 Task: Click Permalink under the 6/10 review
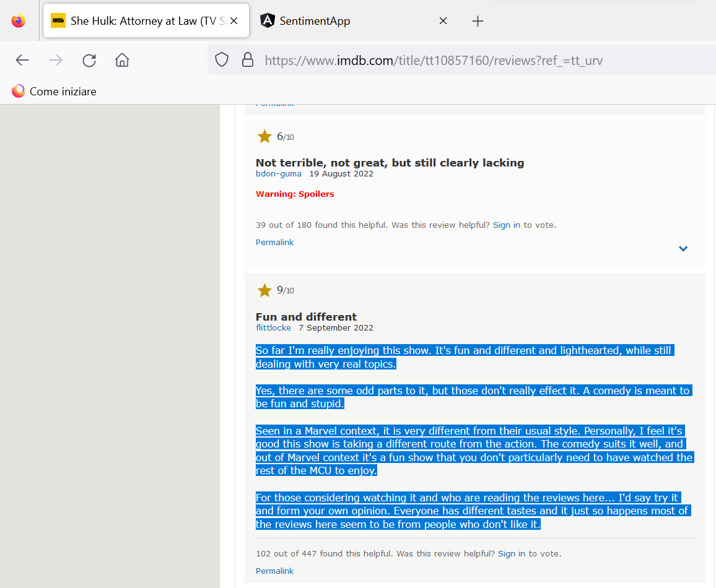[x=274, y=243]
